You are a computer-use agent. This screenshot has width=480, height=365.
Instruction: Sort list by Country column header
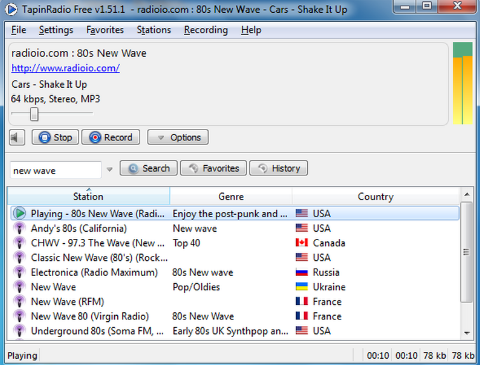376,196
